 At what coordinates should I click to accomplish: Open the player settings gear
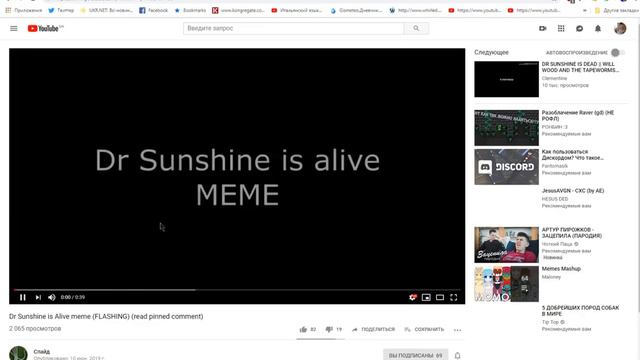click(x=412, y=297)
